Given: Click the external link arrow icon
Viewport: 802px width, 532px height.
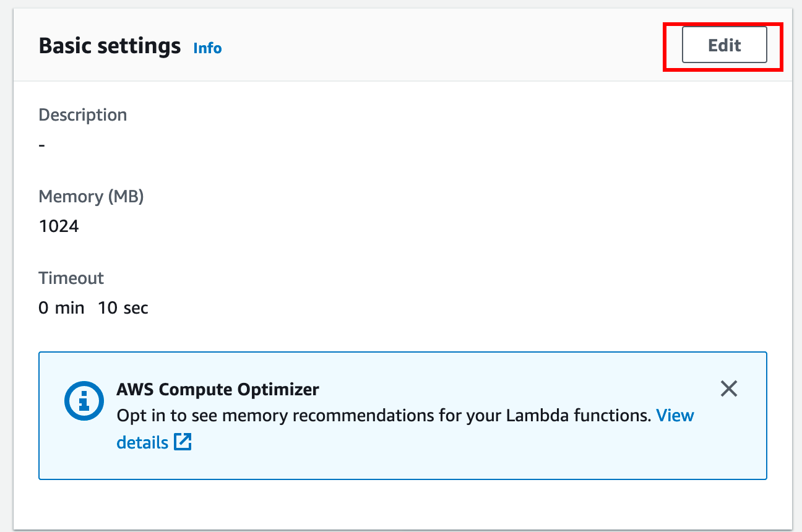Looking at the screenshot, I should coord(183,442).
